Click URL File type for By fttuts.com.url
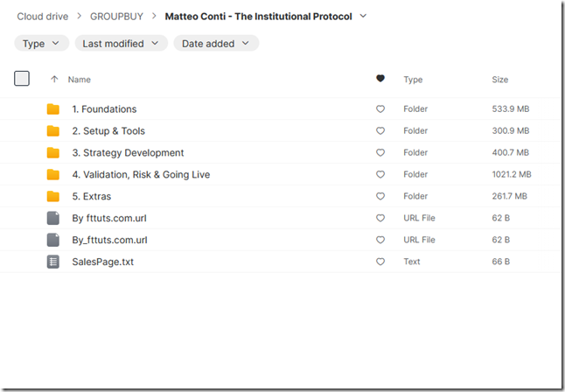 [x=419, y=218]
